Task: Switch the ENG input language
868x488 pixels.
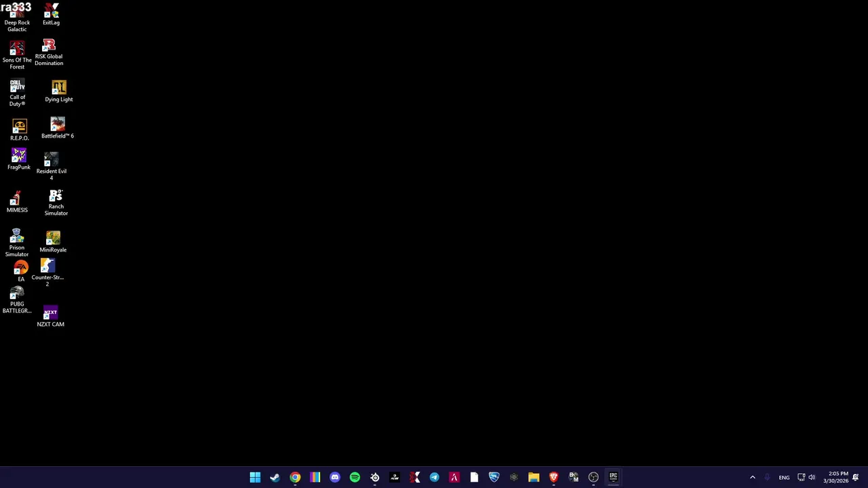Action: click(784, 477)
